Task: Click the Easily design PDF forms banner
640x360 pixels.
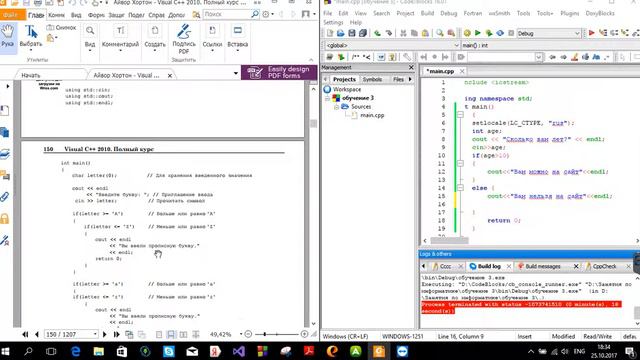Action: pyautogui.click(x=279, y=72)
